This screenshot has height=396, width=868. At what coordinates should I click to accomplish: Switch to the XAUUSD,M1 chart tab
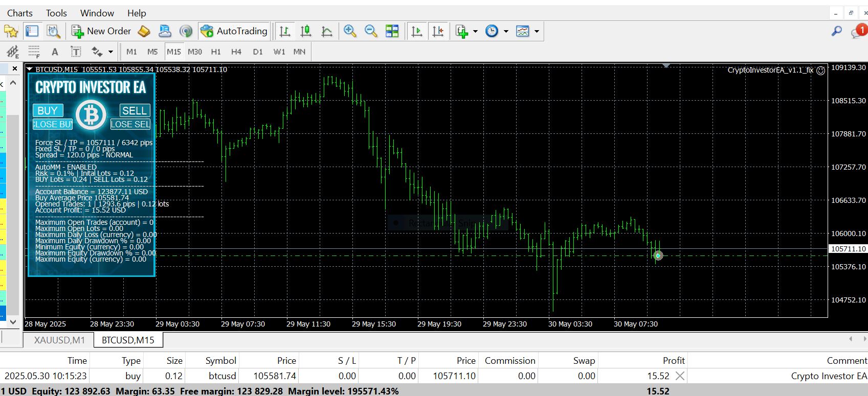[59, 340]
